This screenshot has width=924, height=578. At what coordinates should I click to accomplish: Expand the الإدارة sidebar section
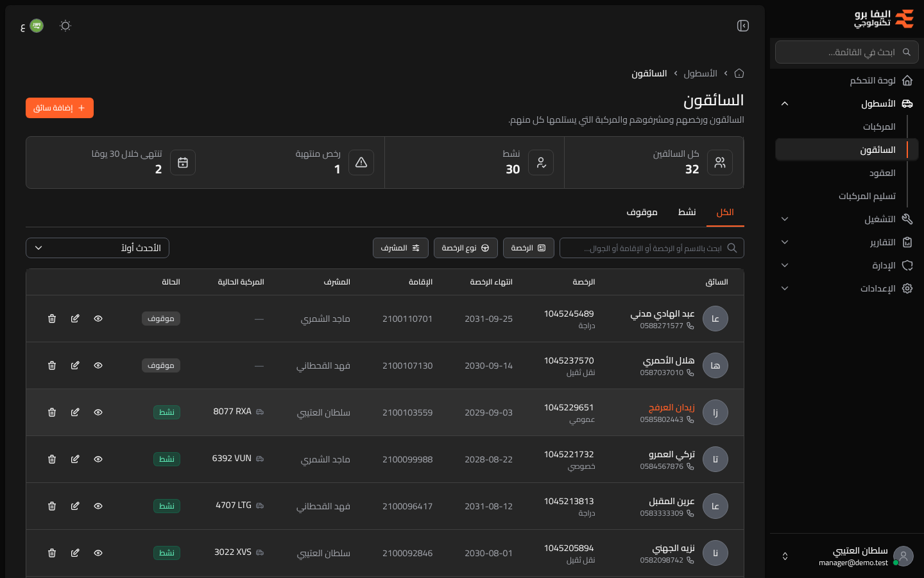[847, 265]
